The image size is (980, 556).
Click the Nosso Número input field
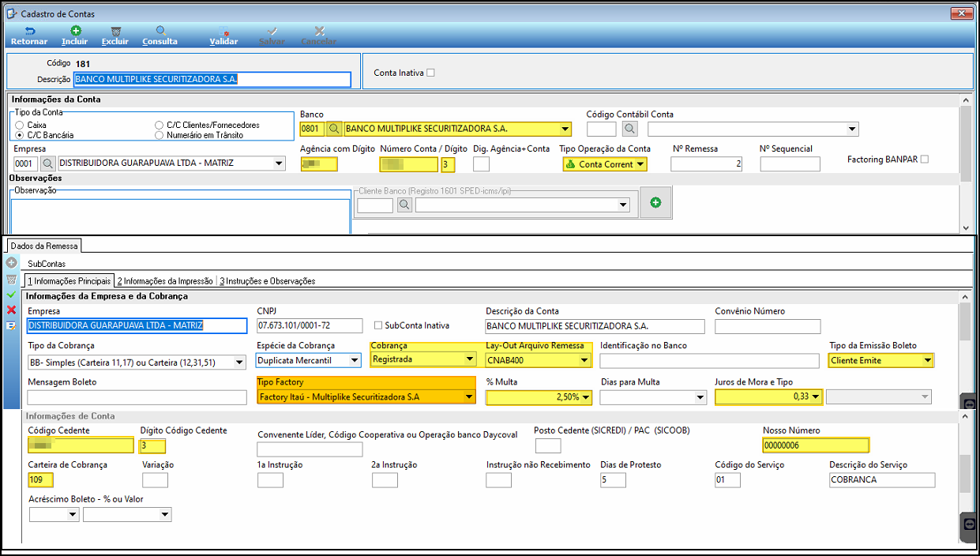click(815, 445)
